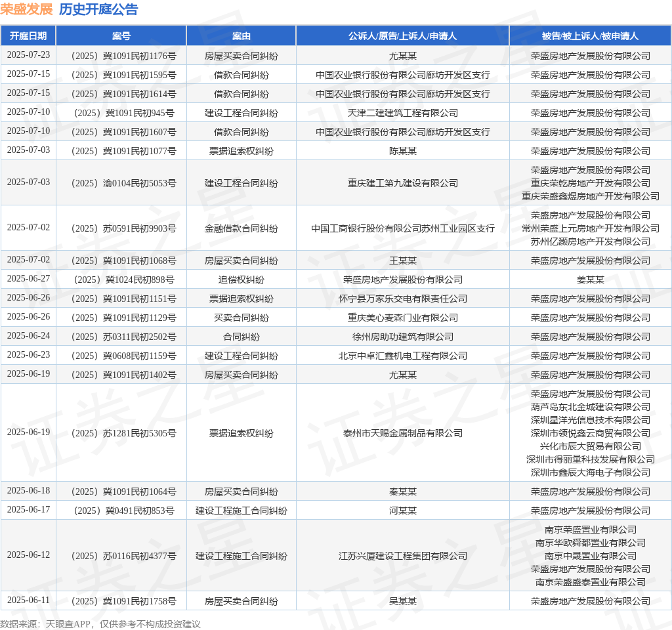
Task: Click plaintiff 怀宁县万家乐交电有限责任公司
Action: pyautogui.click(x=402, y=299)
